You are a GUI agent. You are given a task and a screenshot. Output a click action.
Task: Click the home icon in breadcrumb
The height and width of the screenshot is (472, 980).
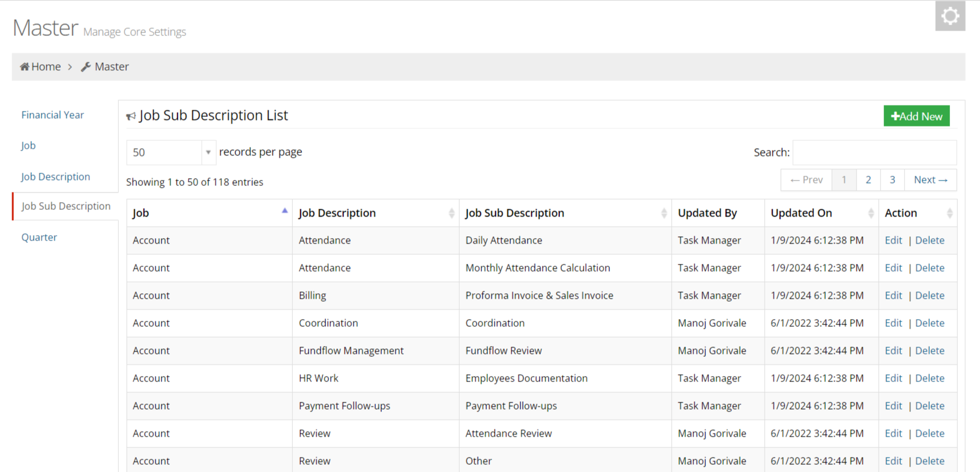tap(25, 67)
